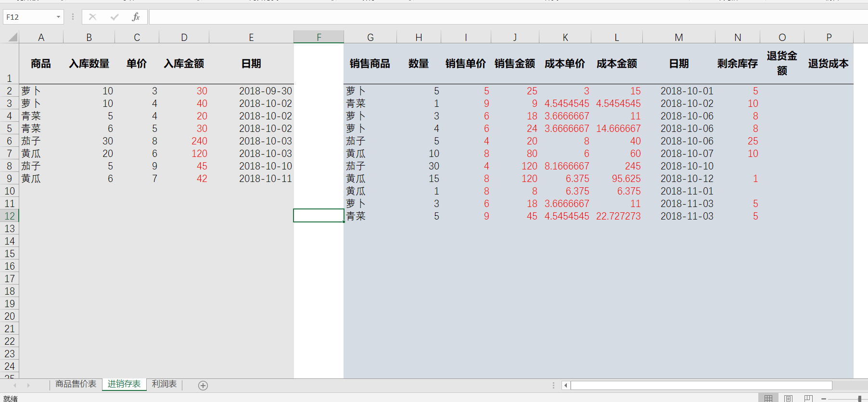Viewport: 868px width, 402px height.
Task: Click the 成本金额 cell 14.666667
Action: 617,129
